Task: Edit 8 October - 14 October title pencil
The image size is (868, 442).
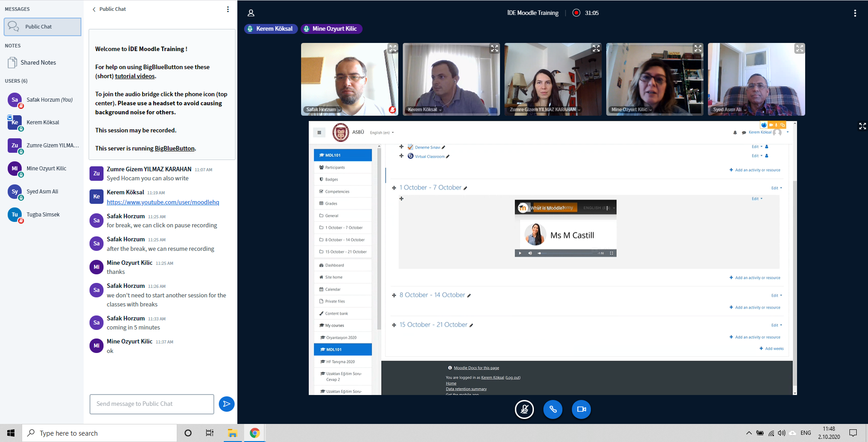Action: click(469, 296)
